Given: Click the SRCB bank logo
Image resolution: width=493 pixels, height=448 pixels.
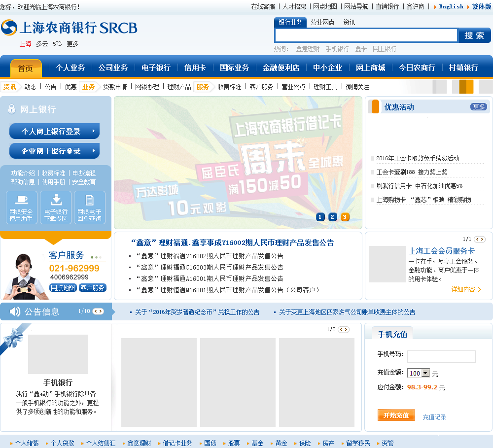Looking at the screenshot, I should point(69,28).
